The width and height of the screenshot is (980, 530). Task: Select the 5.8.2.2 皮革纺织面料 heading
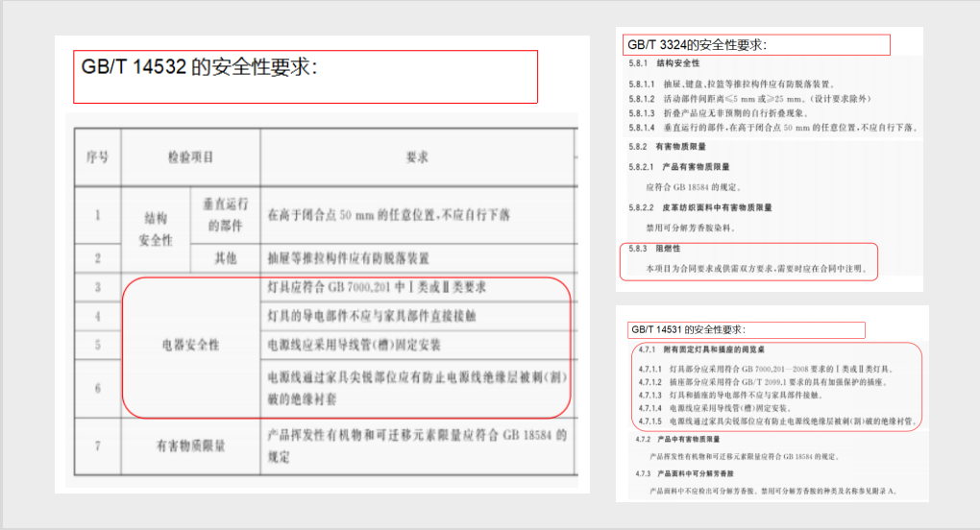click(701, 207)
